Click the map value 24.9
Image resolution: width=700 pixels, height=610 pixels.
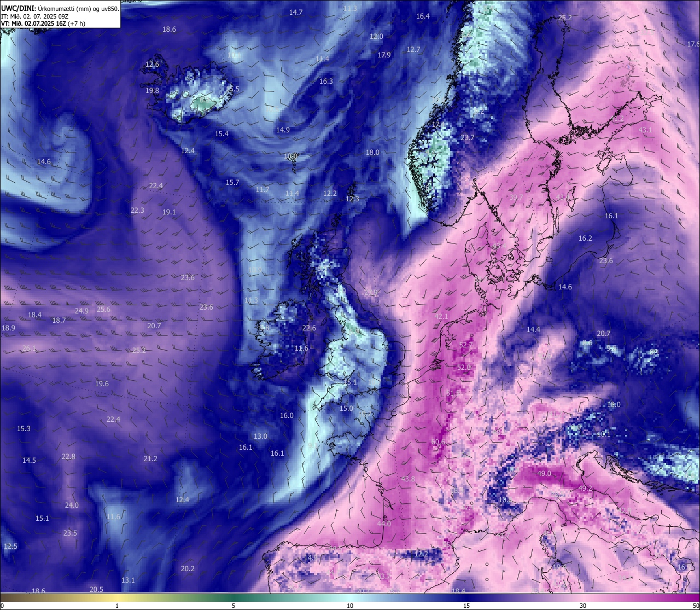point(81,311)
